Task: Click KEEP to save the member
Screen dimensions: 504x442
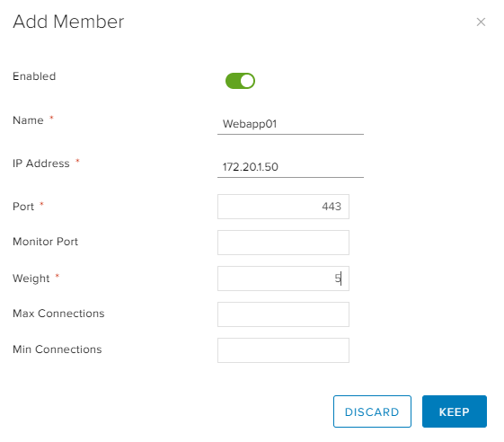Action: [x=455, y=411]
